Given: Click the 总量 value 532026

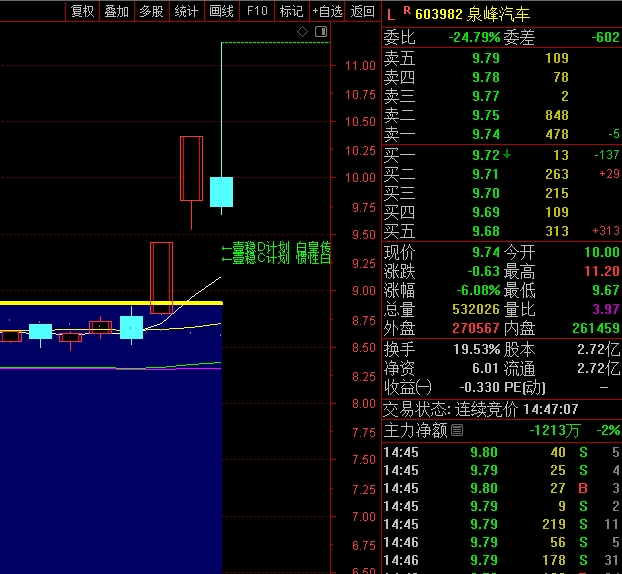Looking at the screenshot, I should pos(476,309).
